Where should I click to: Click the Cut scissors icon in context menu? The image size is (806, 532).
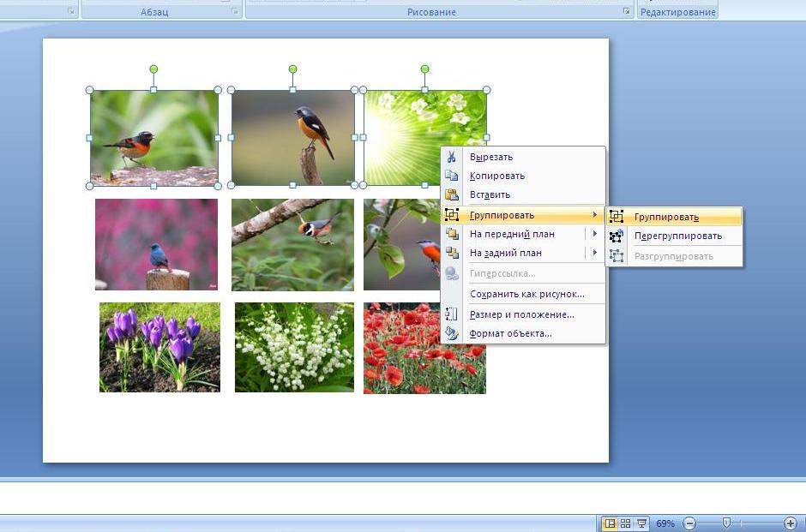(451, 157)
